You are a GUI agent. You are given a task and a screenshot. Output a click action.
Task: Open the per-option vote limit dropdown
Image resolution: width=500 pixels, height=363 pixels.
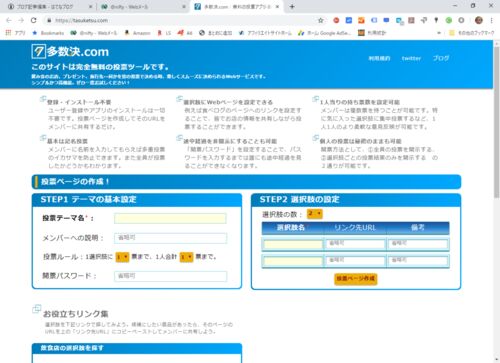(122, 257)
